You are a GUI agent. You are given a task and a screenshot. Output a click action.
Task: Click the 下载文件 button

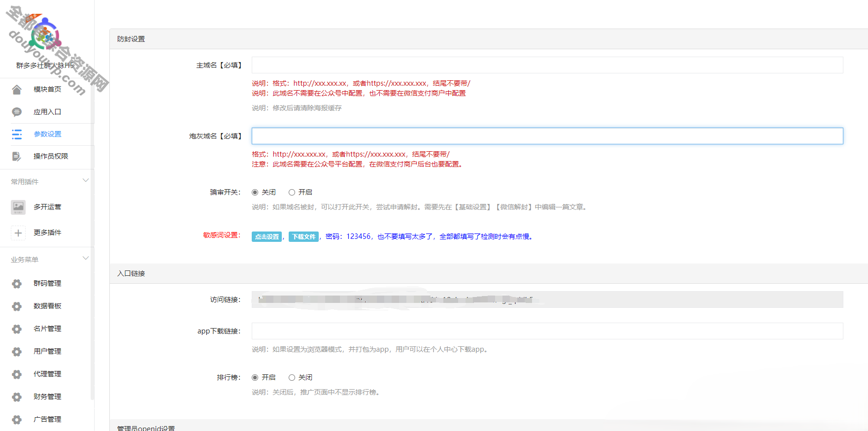[303, 237]
